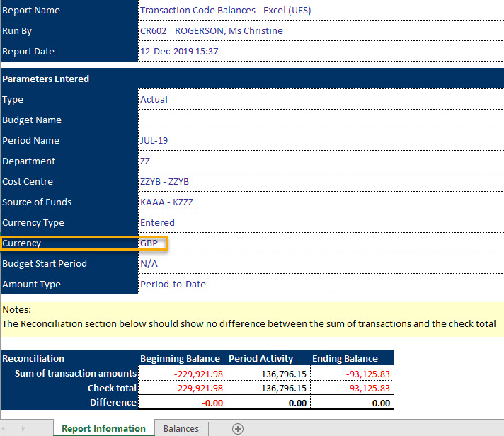Select the Amount Type Period-to-Date cell

tap(321, 284)
